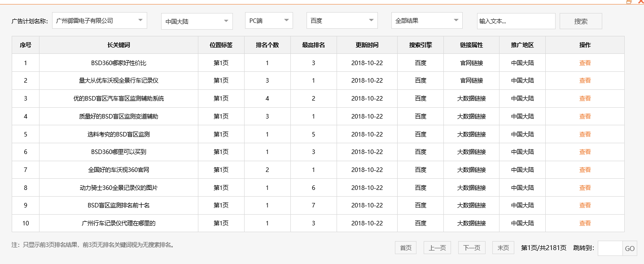Viewport: 644px width, 264px height.
Task: Click 查看 for 动力骑士360全景记录仪的图片
Action: click(585, 188)
